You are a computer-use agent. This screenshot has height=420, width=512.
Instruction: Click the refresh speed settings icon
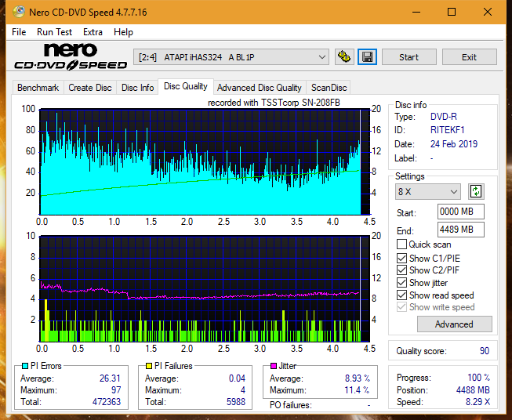[476, 191]
